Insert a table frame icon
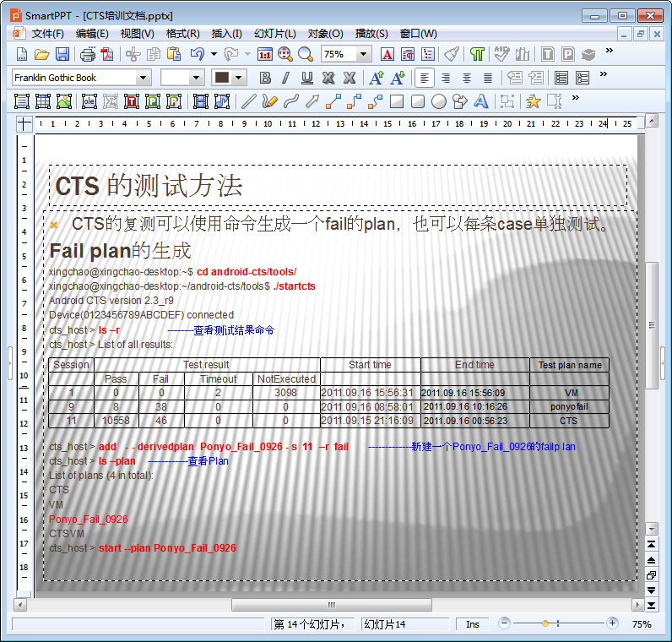 pyautogui.click(x=43, y=101)
